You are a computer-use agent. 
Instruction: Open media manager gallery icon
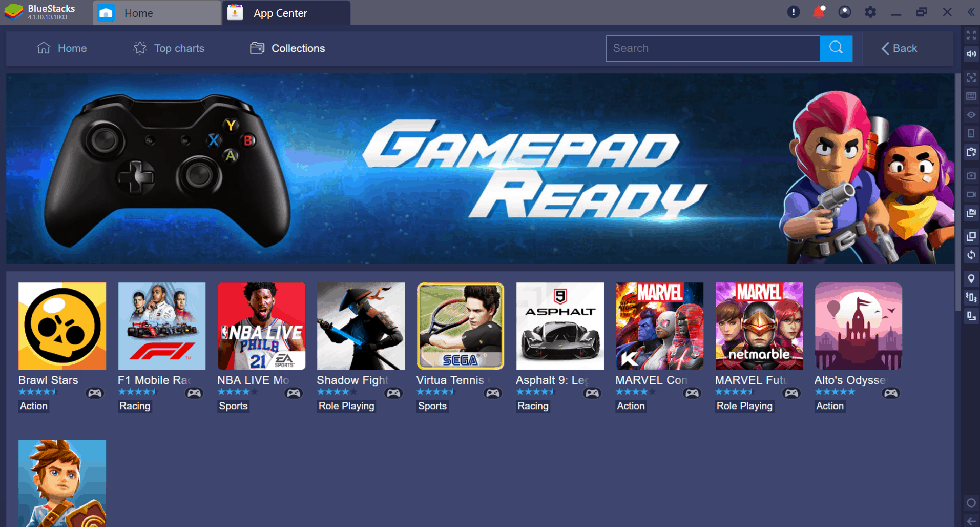971,213
